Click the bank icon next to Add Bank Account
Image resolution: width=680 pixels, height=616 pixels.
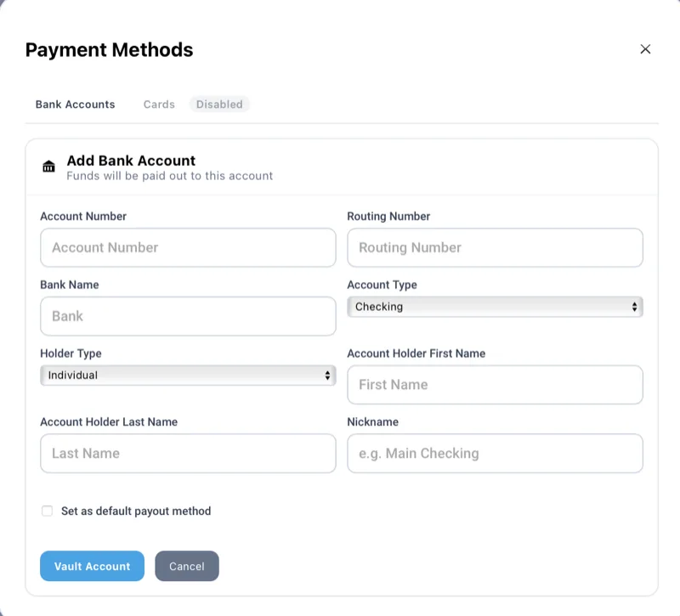click(x=49, y=167)
